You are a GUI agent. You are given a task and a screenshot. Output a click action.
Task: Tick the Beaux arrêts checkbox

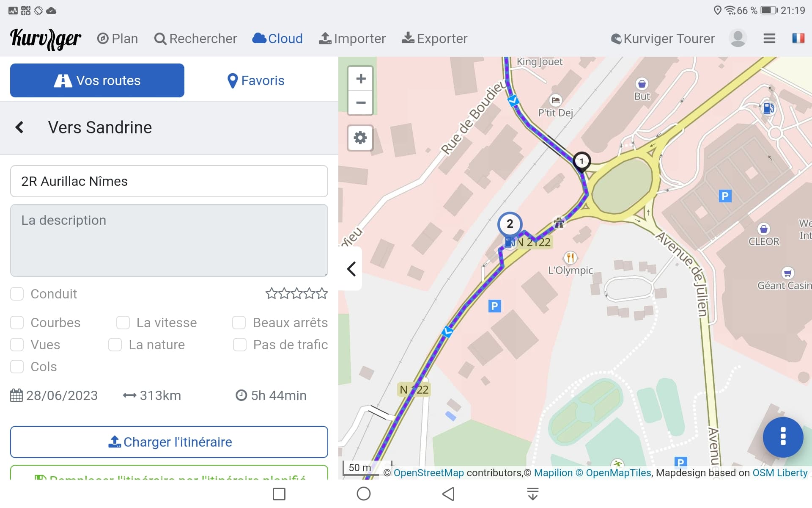(239, 323)
